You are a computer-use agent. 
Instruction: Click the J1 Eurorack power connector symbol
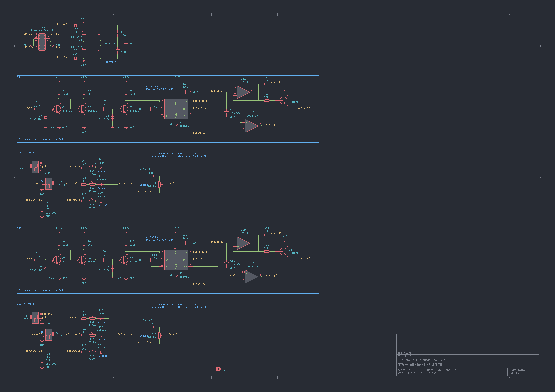click(x=42, y=42)
